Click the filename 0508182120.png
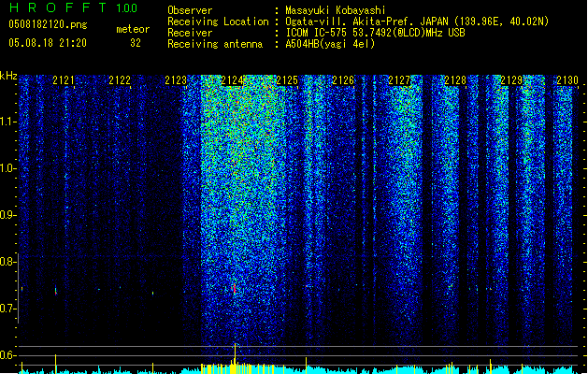Image resolution: width=588 pixels, height=374 pixels. tap(48, 25)
